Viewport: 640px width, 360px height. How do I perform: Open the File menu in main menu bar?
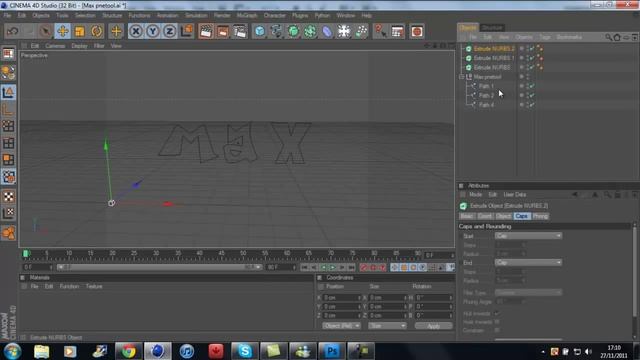pyautogui.click(x=7, y=16)
